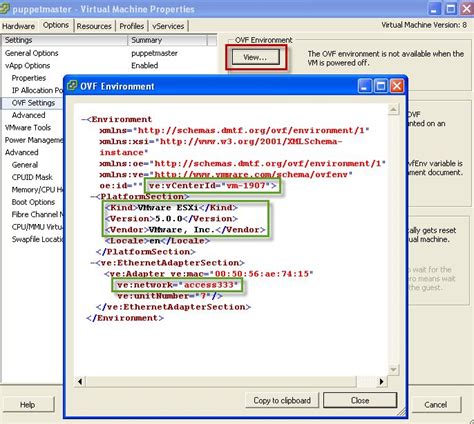Click scroll-left arrow in OVF Environment
The width and height of the screenshot is (474, 424).
point(80,381)
